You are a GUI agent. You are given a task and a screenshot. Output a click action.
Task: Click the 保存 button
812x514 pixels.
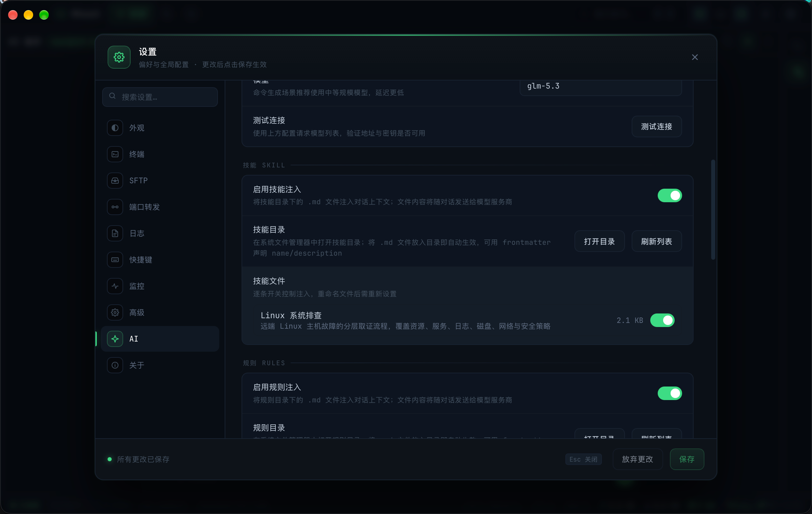(687, 459)
